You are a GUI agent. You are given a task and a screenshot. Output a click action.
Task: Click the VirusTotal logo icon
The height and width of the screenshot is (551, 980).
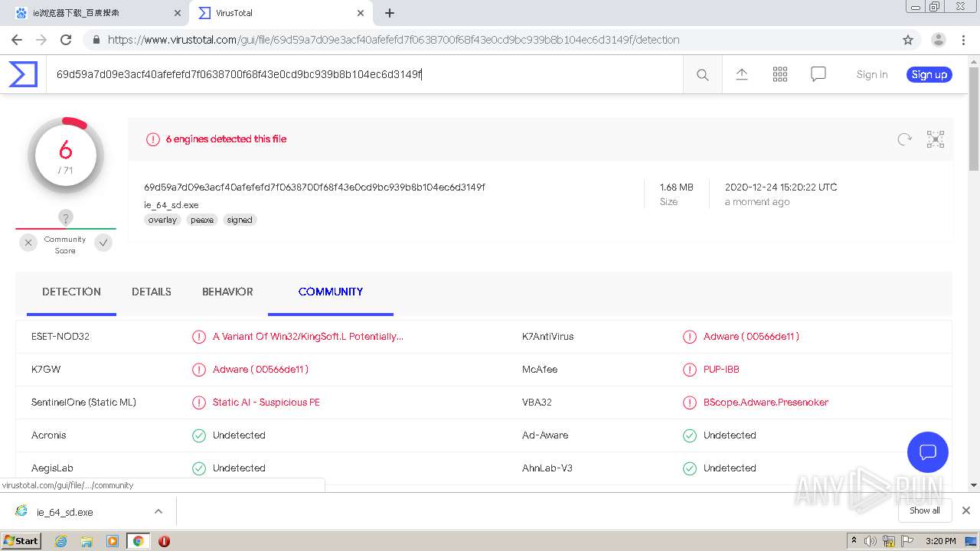(x=23, y=74)
